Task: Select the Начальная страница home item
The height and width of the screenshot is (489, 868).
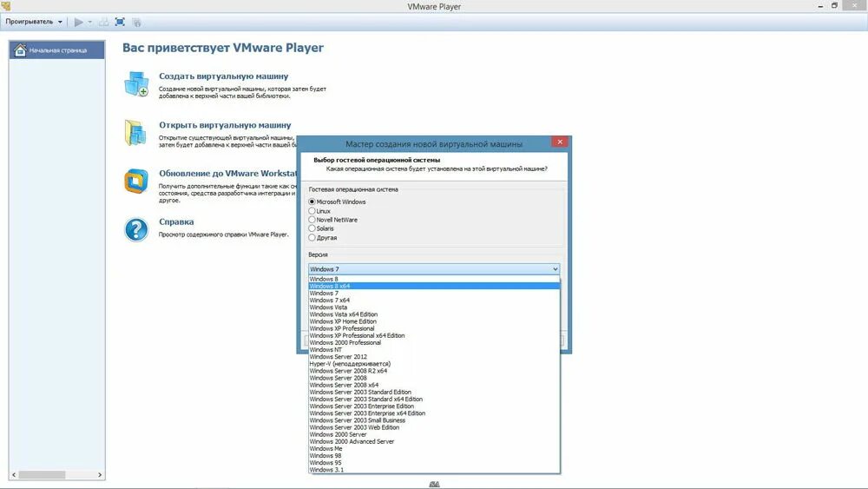Action: pos(56,50)
